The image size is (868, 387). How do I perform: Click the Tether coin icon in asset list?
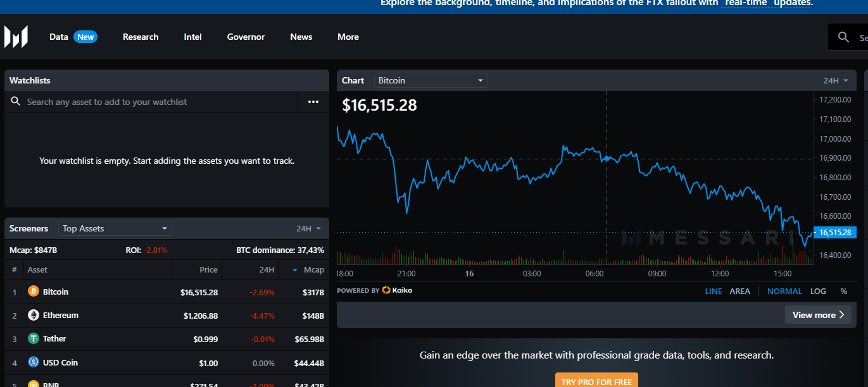click(x=34, y=339)
